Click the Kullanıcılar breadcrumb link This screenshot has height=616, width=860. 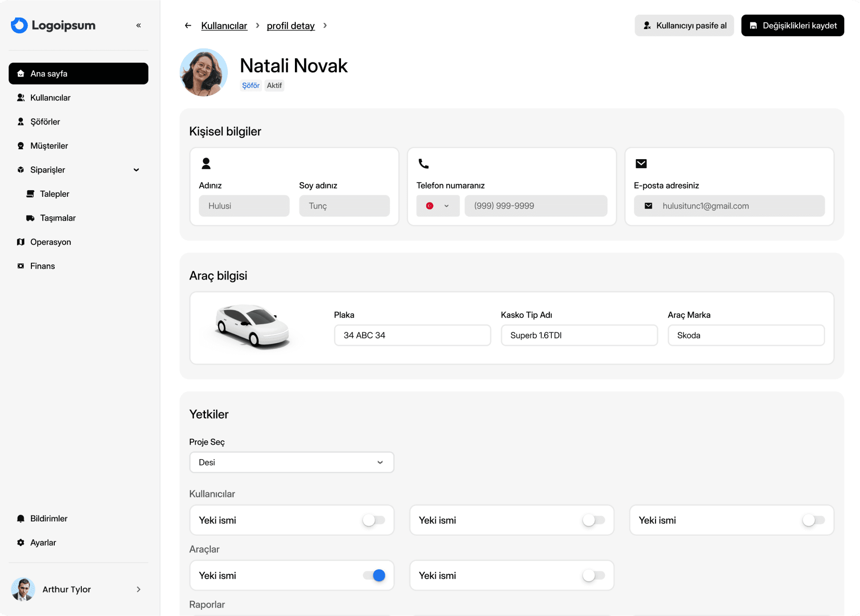click(x=224, y=26)
